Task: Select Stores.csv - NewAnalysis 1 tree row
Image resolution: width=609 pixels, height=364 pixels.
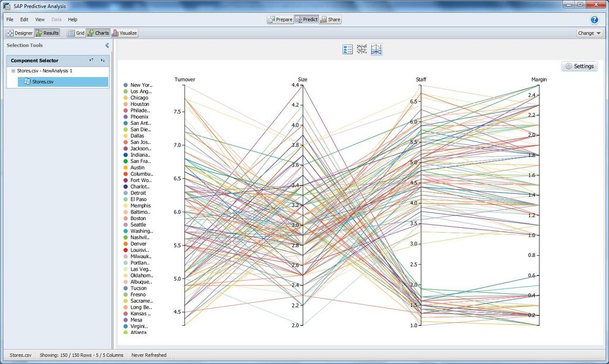Action: (x=44, y=71)
